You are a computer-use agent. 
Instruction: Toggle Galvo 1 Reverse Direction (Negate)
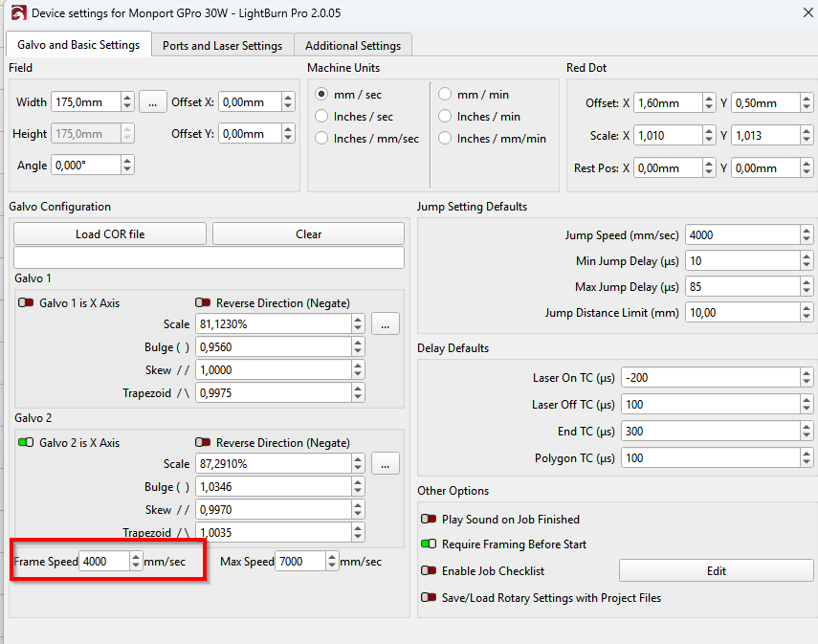pos(203,303)
